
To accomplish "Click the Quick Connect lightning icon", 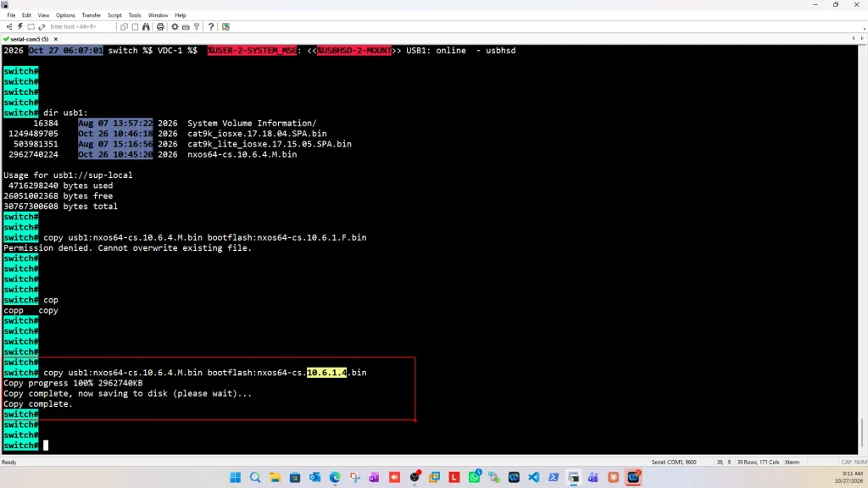I will [20, 26].
